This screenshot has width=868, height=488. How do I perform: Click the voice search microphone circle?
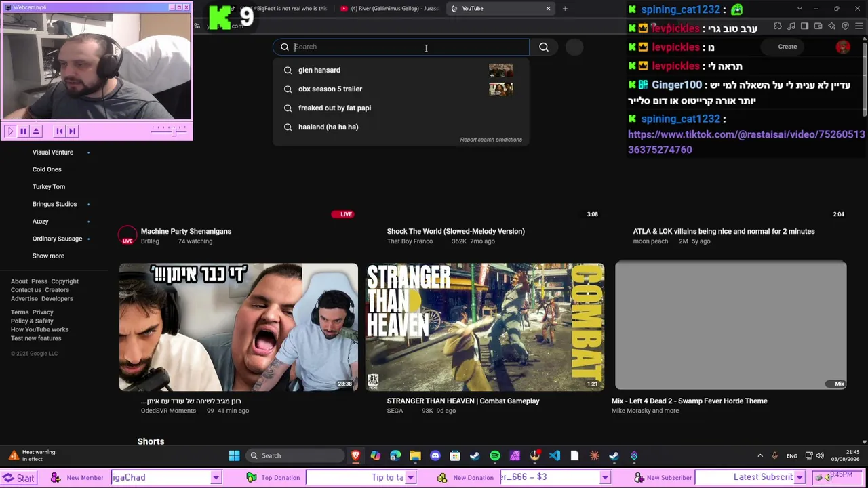[x=574, y=47]
